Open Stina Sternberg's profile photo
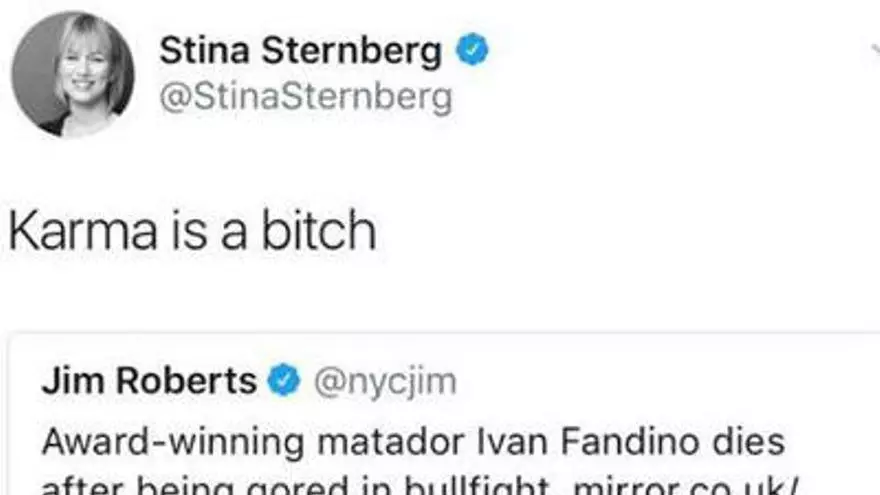 [x=72, y=74]
